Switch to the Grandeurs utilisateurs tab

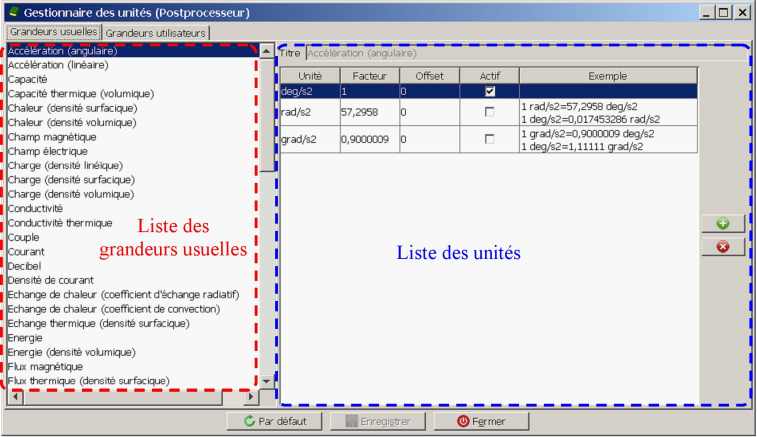(x=155, y=33)
